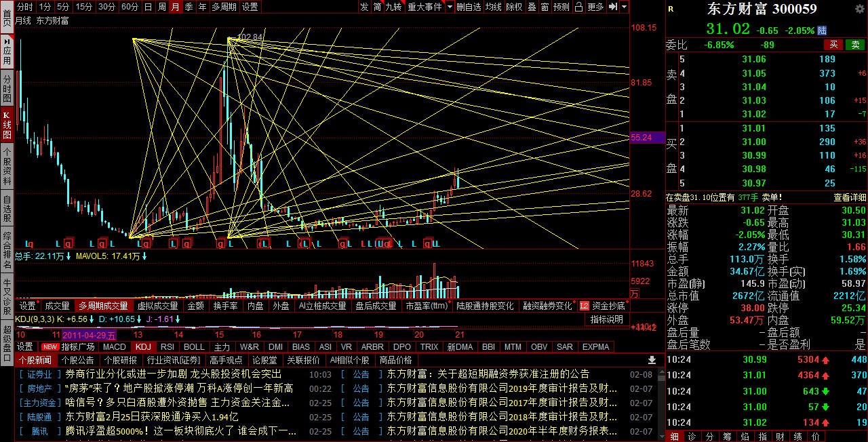Click the 叠 overlay toolbar button
The height and width of the screenshot is (442, 868).
(x=532, y=7)
